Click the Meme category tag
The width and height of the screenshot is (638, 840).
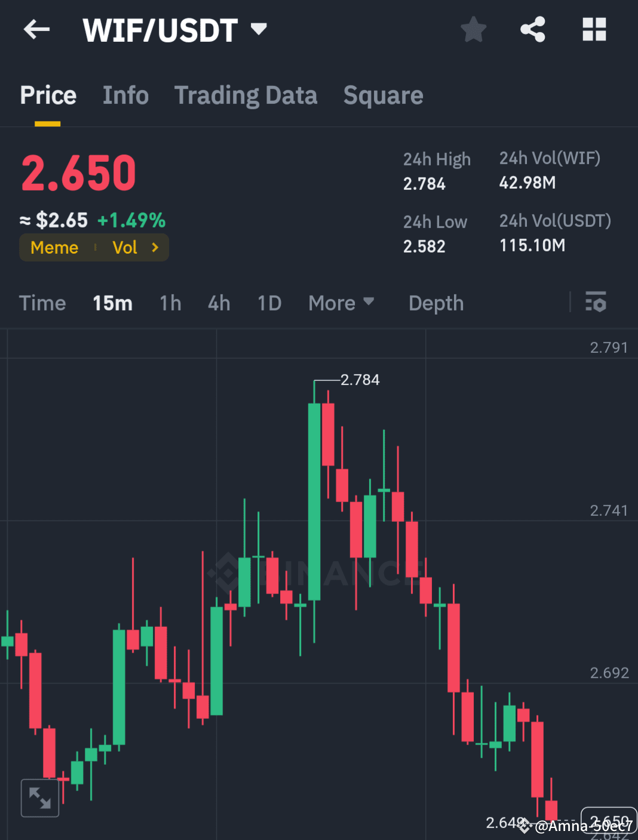[x=54, y=247]
